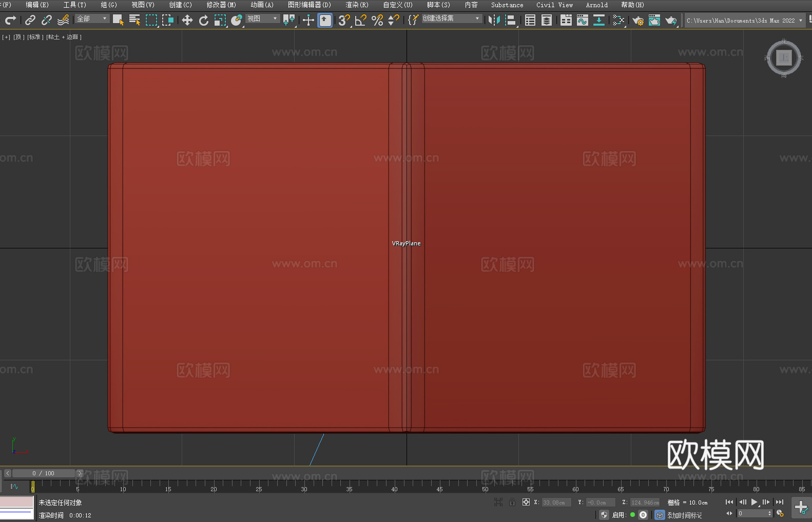Open the Civil View menu
Screen dimensions: 812x522
555,5
